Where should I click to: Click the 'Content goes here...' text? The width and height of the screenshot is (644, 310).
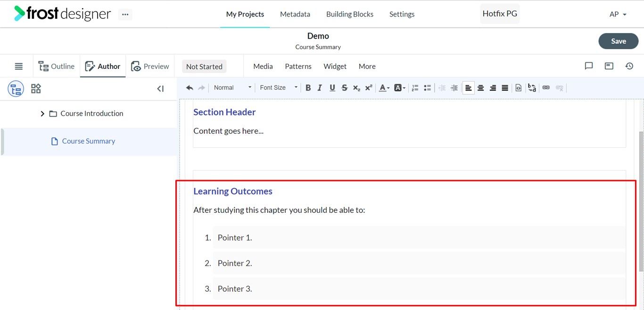[x=229, y=131]
